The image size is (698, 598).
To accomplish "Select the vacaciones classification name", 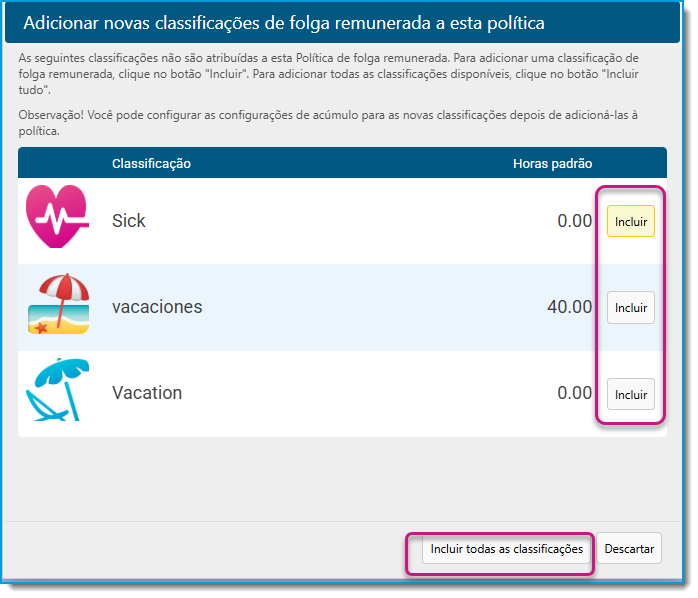I will point(158,309).
